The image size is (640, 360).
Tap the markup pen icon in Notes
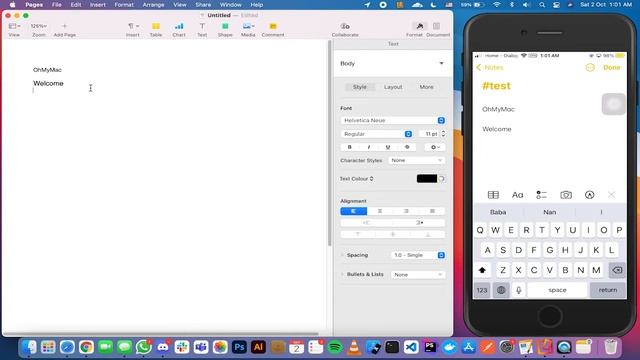pos(589,195)
